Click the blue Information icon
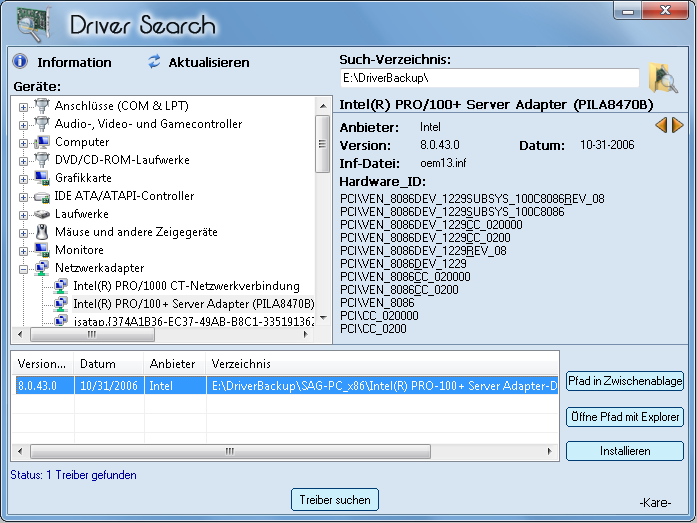This screenshot has height=523, width=697. click(20, 62)
